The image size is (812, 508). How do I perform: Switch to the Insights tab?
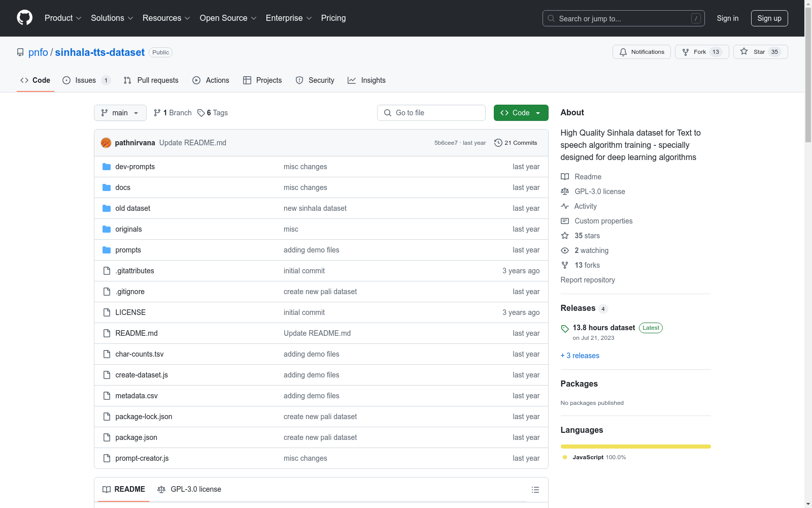point(366,80)
